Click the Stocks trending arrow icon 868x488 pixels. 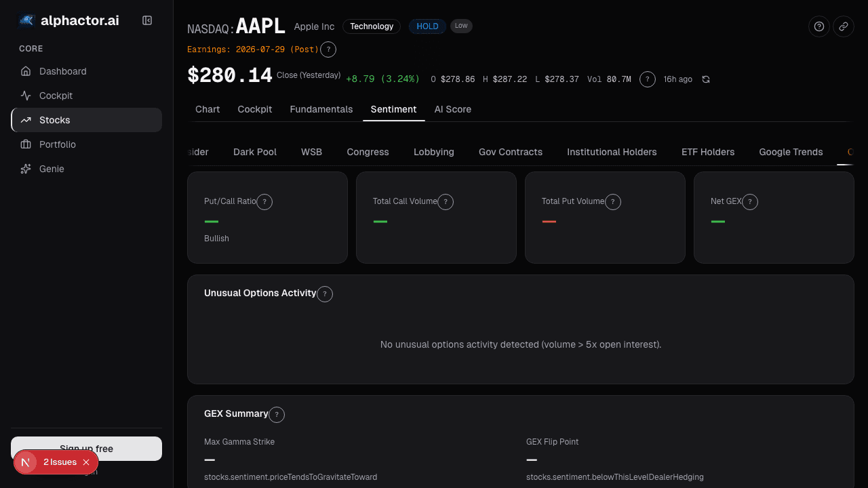26,120
